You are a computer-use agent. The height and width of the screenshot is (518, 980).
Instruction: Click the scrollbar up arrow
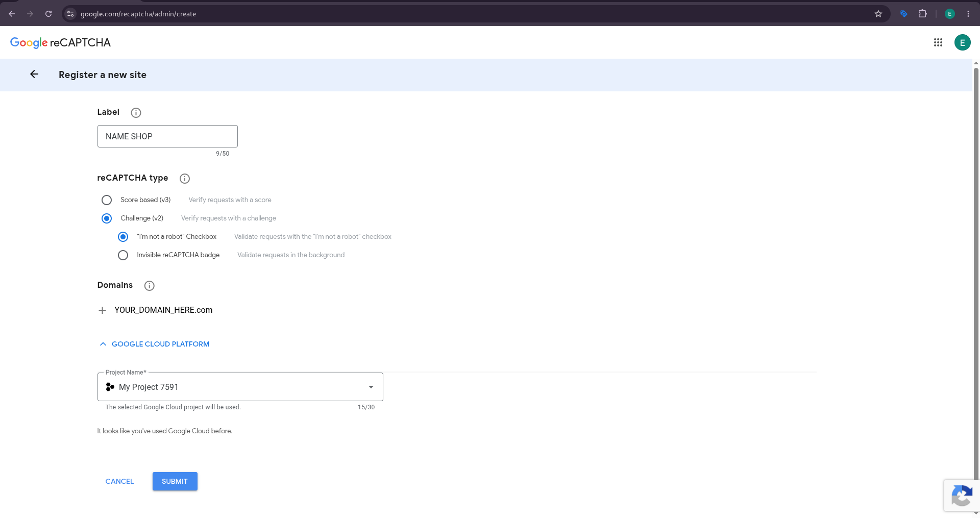pyautogui.click(x=976, y=63)
